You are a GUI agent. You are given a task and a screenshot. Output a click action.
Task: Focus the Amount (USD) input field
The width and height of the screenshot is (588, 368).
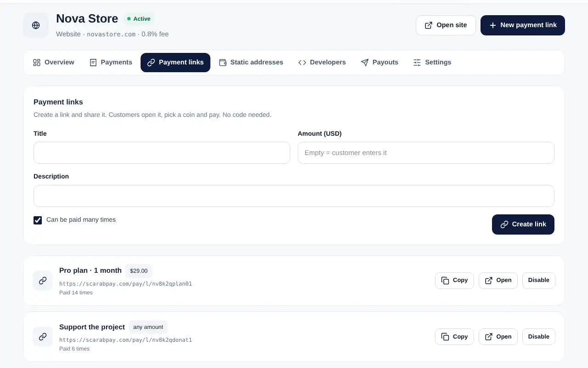click(426, 153)
